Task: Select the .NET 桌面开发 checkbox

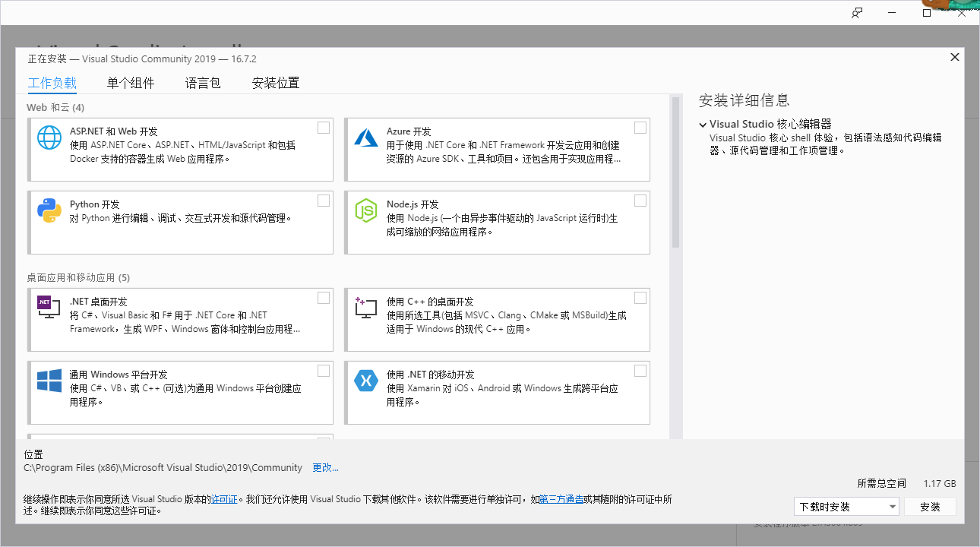Action: point(324,298)
